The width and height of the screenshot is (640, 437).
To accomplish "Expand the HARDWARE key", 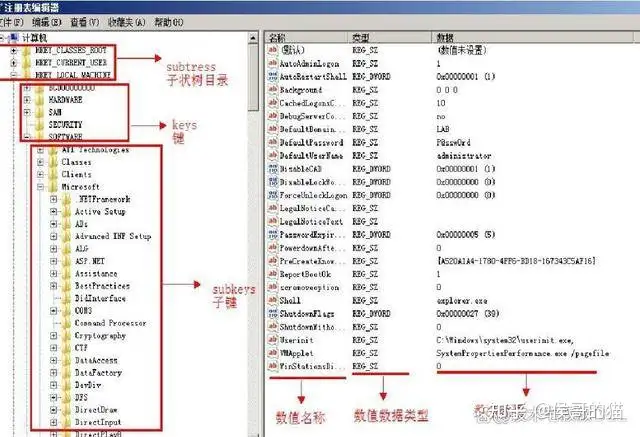I will click(27, 100).
